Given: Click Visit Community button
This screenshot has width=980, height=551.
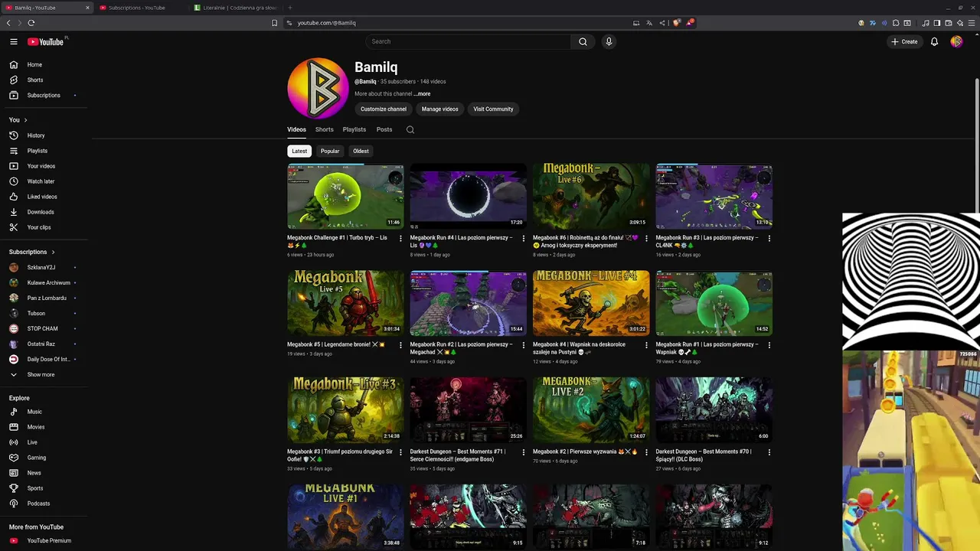Looking at the screenshot, I should [x=493, y=109].
